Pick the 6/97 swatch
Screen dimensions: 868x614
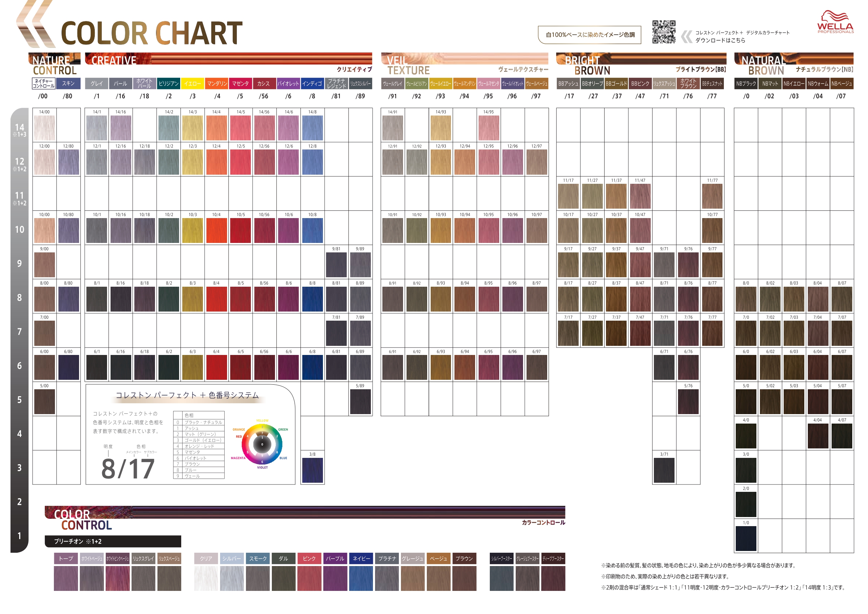[x=536, y=367]
